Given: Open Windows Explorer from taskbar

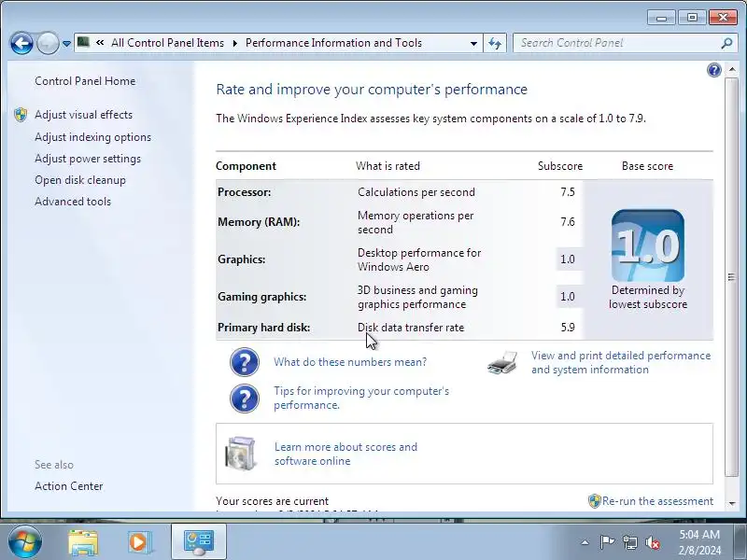Looking at the screenshot, I should pos(83,542).
